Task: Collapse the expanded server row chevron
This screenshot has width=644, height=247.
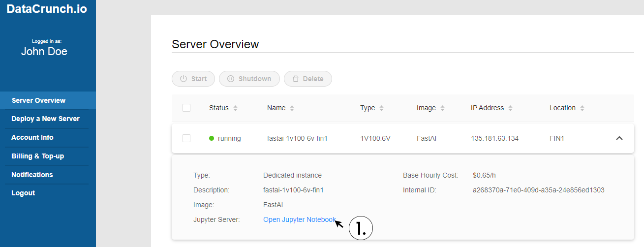Action: coord(619,138)
